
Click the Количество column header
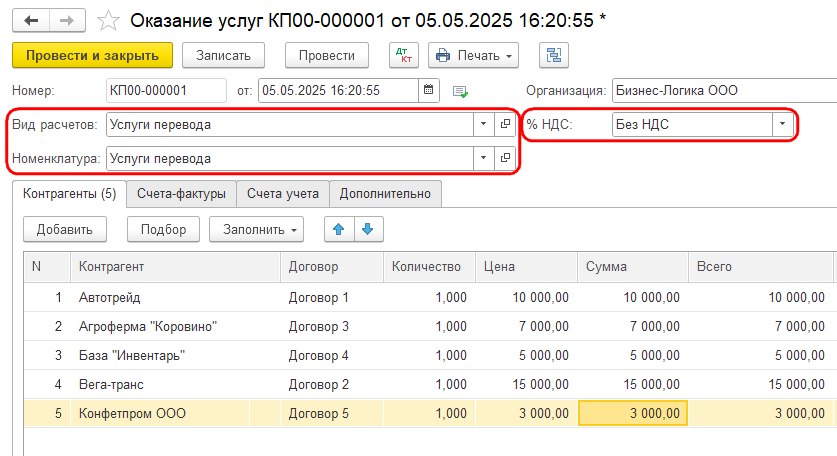coord(429,267)
